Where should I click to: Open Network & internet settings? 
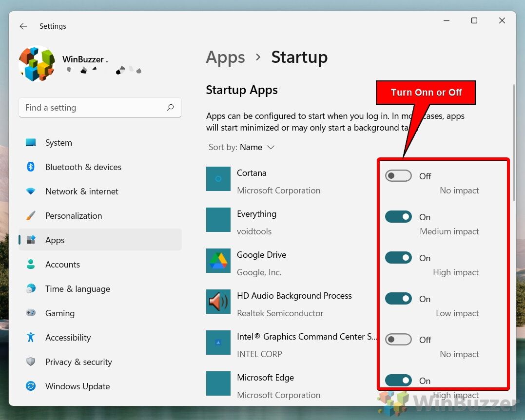(81, 191)
